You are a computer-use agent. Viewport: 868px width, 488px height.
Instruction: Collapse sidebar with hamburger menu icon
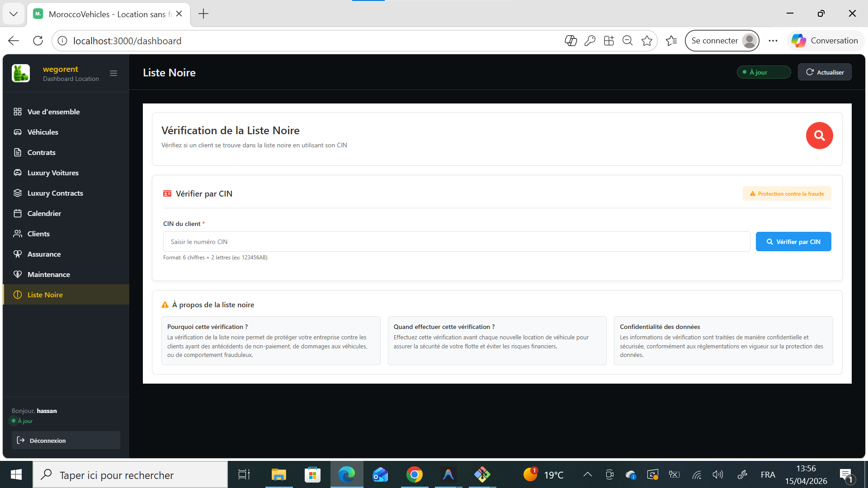[x=113, y=73]
